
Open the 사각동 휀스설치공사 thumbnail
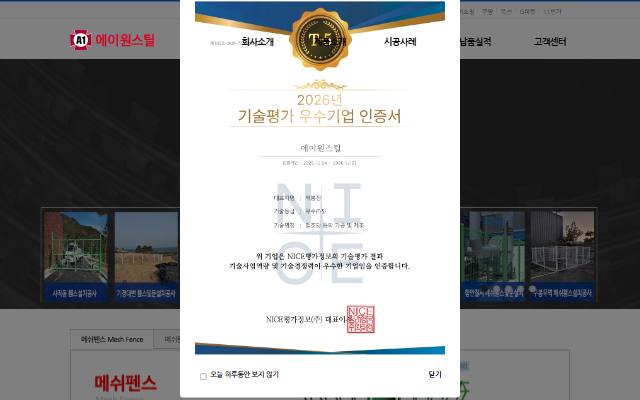click(x=76, y=256)
